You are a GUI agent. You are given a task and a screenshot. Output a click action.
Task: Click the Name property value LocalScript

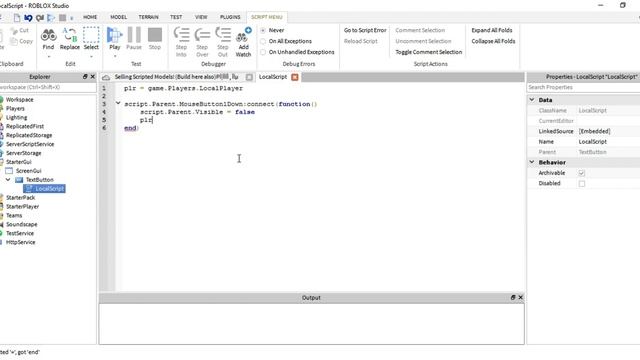[x=593, y=142]
